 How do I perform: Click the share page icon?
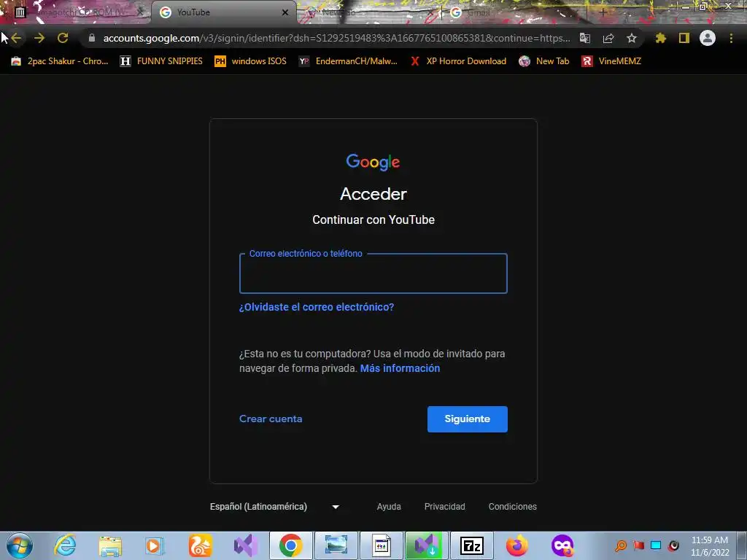click(608, 38)
